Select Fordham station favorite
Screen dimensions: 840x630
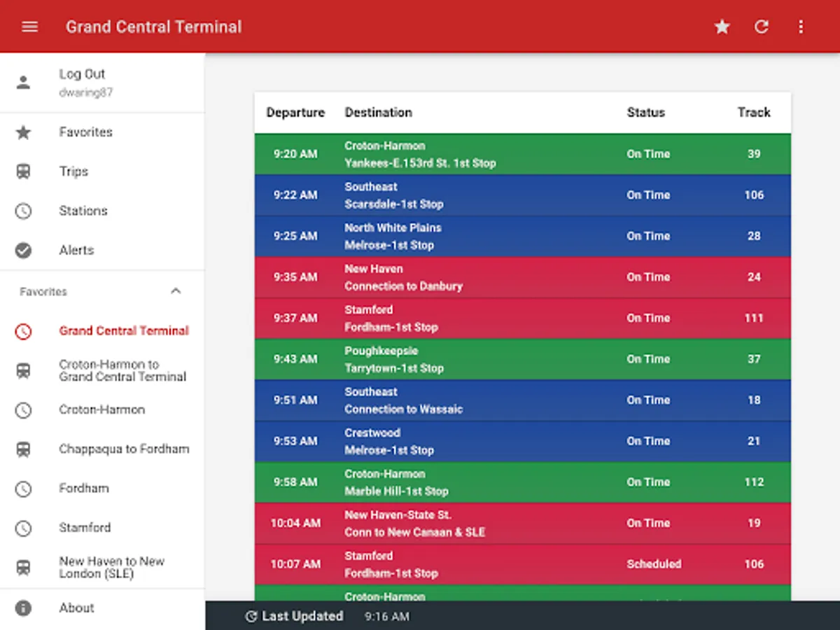[x=102, y=488]
